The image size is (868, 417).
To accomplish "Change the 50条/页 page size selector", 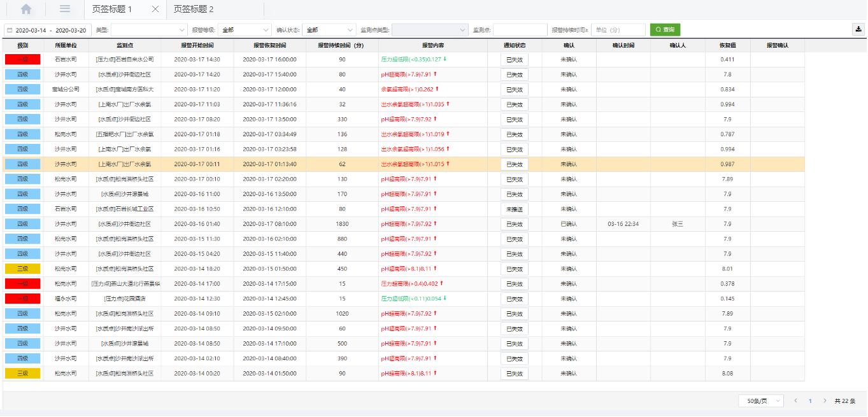I will pos(760,401).
